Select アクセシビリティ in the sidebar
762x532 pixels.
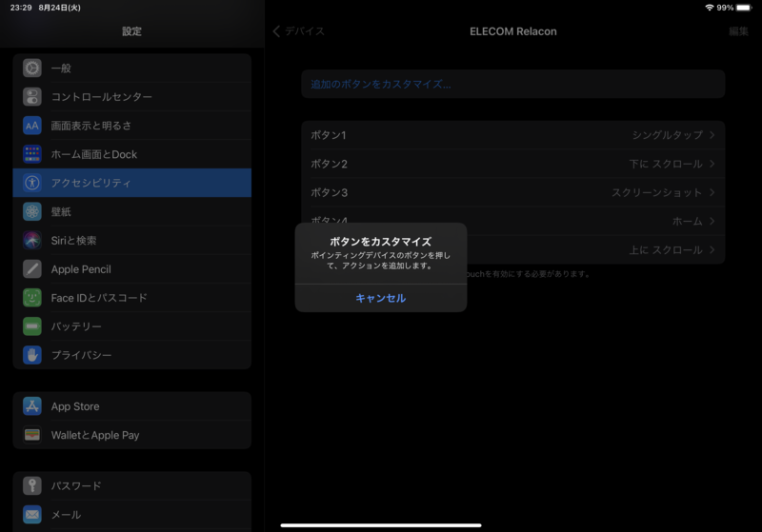click(132, 183)
